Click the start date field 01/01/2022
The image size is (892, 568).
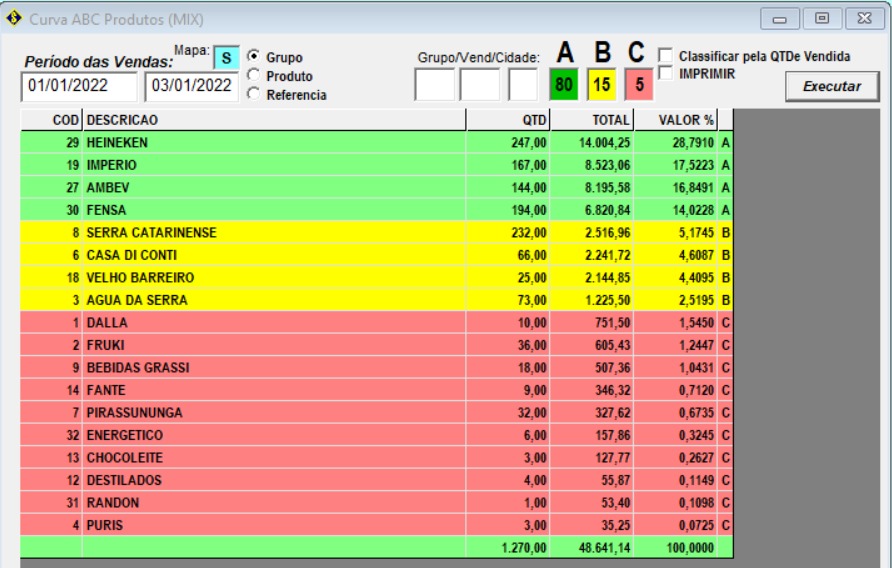click(x=80, y=86)
